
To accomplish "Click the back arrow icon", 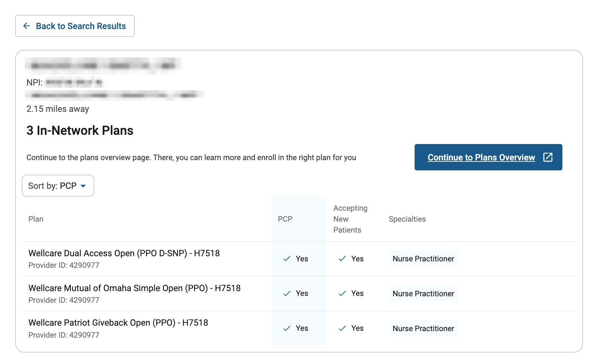I will point(26,26).
